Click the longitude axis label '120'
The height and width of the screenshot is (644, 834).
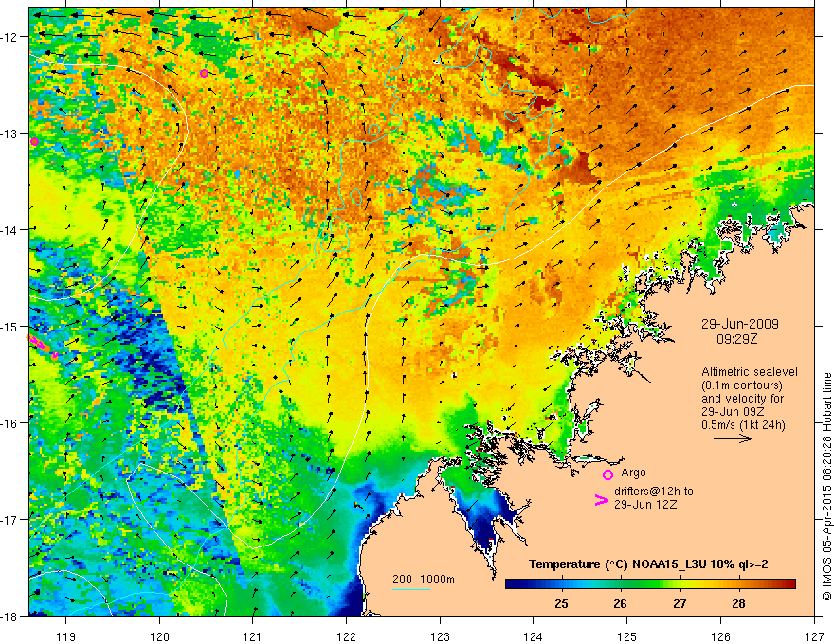coord(159,636)
